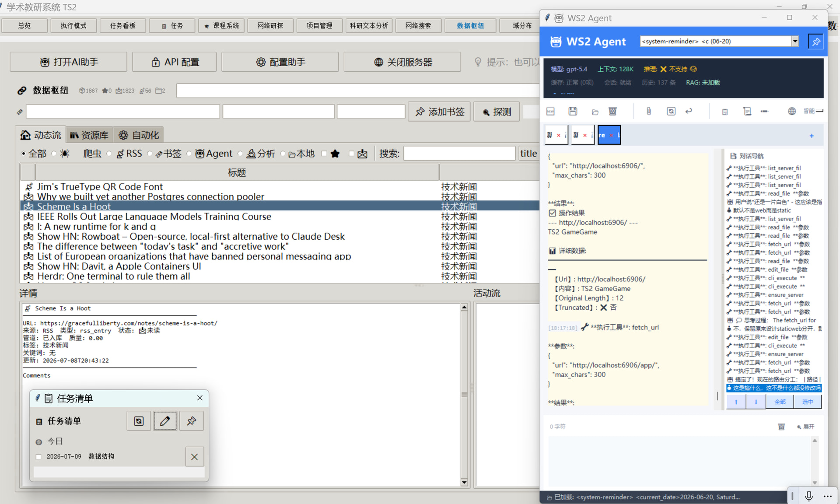
Task: Select the 今日 radio in task list
Action: (x=38, y=442)
